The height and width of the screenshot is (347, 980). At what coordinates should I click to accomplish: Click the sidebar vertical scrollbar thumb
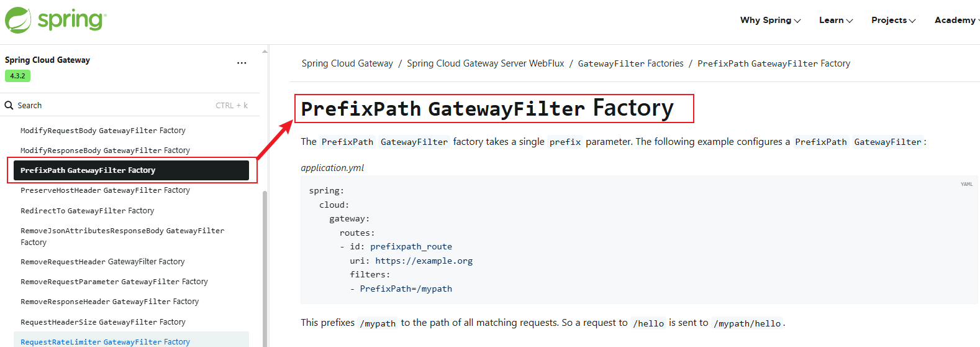[x=265, y=267]
